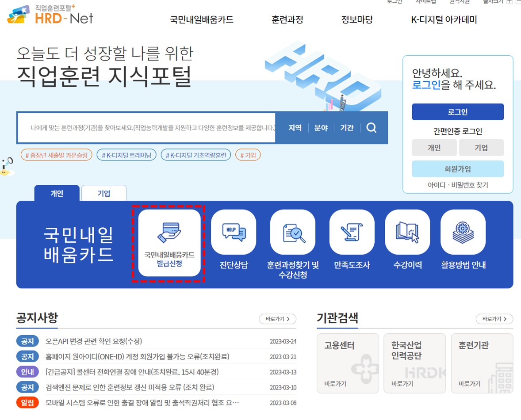Viewport: 521px width, 420px height.
Task: Switch to the 기업 tab
Action: click(103, 193)
